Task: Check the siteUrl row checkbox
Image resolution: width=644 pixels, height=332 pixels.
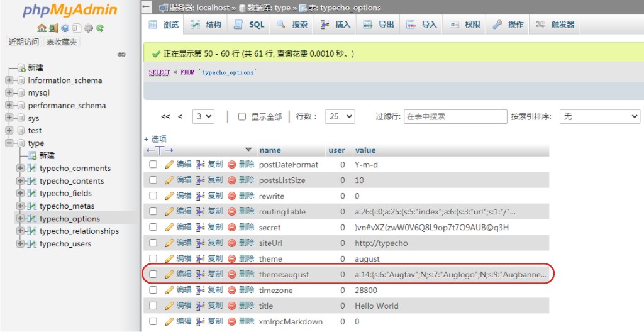Action: point(153,243)
